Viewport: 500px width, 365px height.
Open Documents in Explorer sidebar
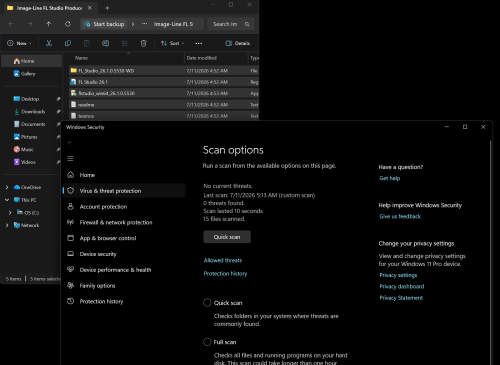coord(32,124)
